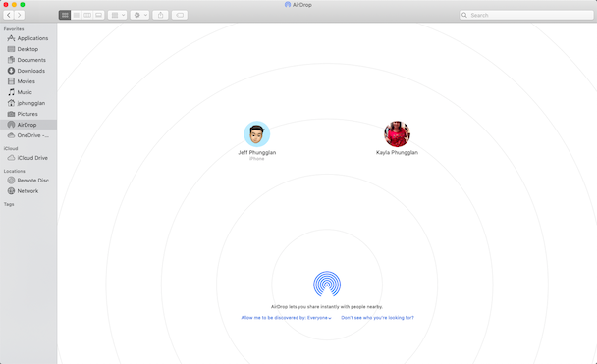This screenshot has width=597, height=364.
Task: Open the Desktop folder in sidebar
Action: pos(28,49)
